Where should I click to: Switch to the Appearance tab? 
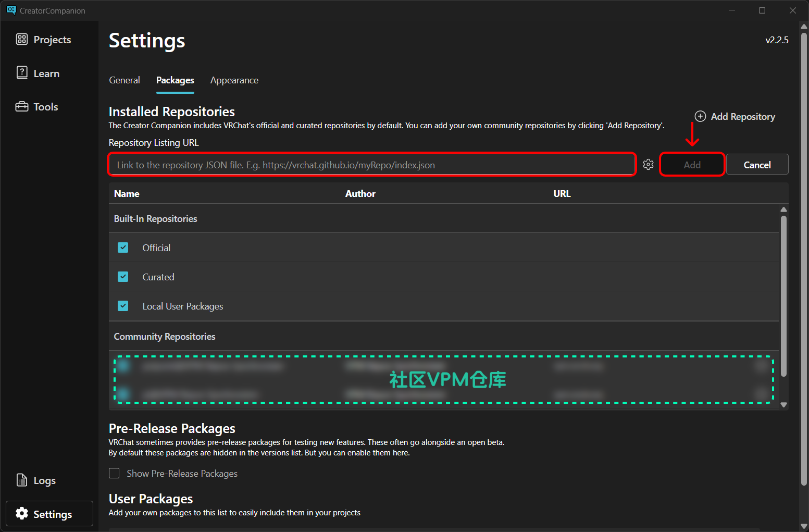click(x=234, y=80)
